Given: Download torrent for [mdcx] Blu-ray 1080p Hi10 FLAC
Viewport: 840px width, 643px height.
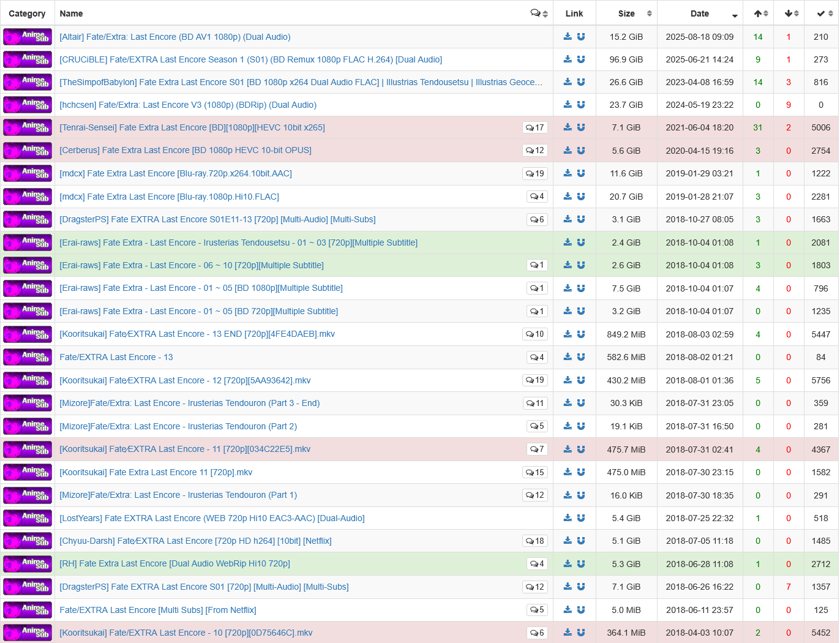Looking at the screenshot, I should click(568, 197).
